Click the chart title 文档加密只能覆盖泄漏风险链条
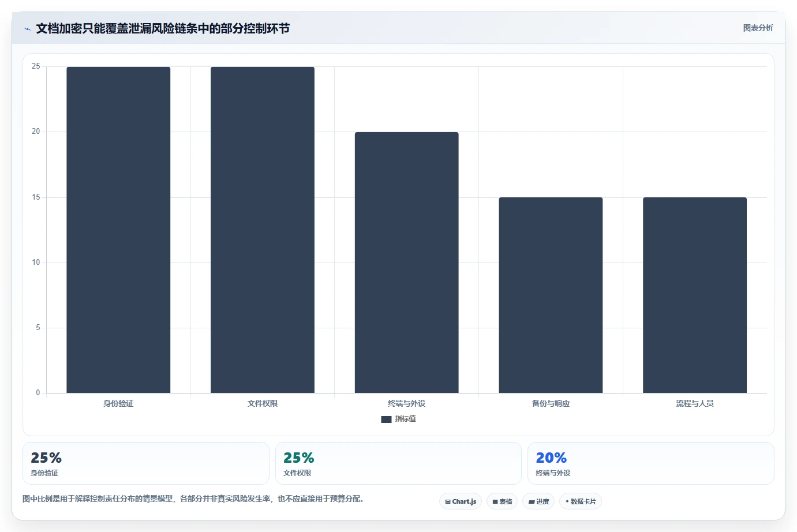The width and height of the screenshot is (797, 532). tap(163, 28)
